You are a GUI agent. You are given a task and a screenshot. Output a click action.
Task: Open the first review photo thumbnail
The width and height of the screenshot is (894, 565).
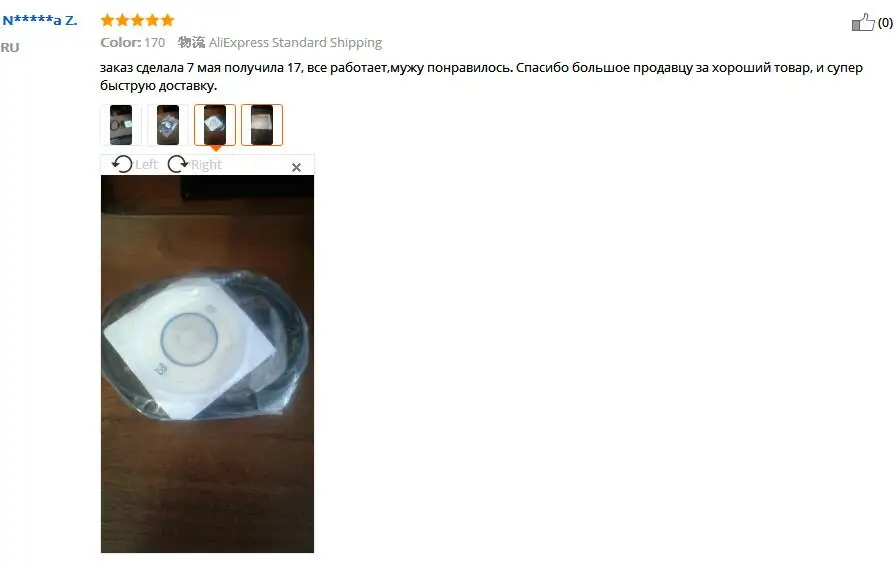pyautogui.click(x=121, y=125)
